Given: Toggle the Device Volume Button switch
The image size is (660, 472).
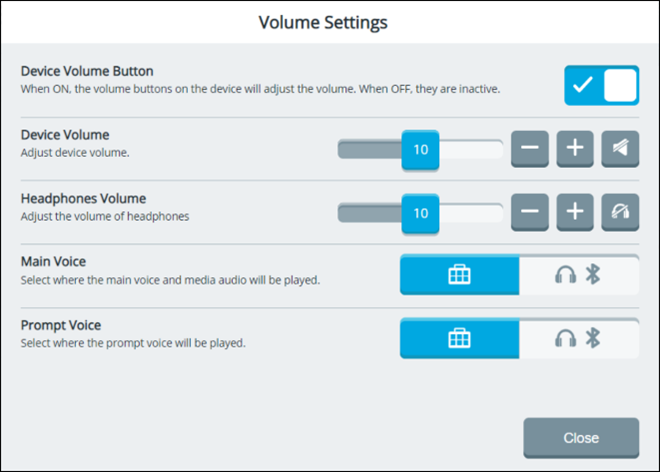Looking at the screenshot, I should pos(601,86).
